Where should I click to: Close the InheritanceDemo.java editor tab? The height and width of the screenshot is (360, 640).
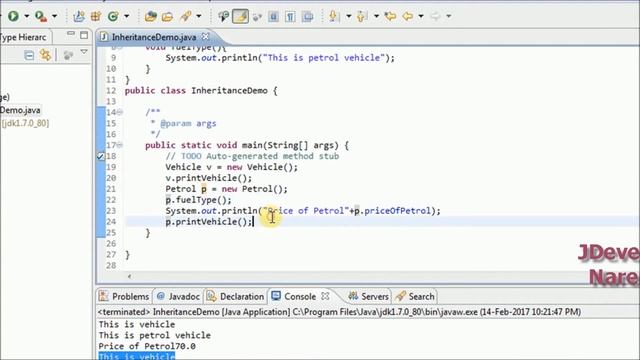click(206, 36)
